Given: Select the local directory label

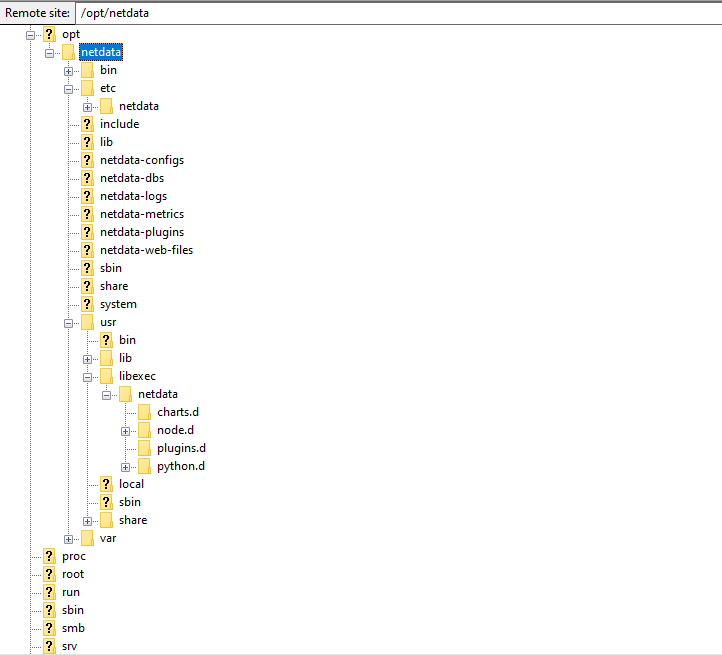Looking at the screenshot, I should [131, 484].
